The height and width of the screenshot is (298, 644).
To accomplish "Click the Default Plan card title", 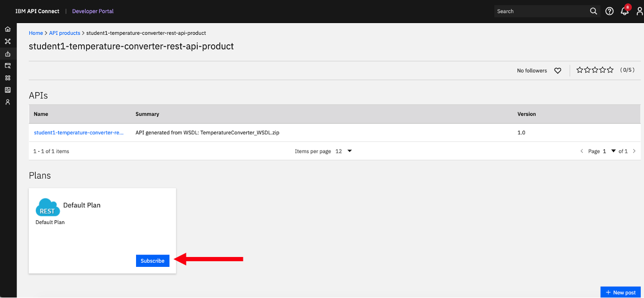I will (82, 205).
